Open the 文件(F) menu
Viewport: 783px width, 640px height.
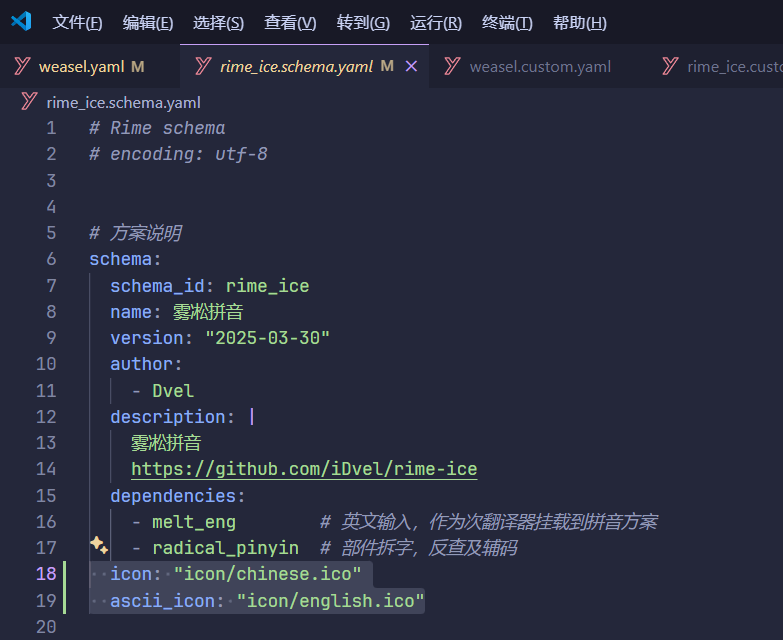pyautogui.click(x=77, y=23)
